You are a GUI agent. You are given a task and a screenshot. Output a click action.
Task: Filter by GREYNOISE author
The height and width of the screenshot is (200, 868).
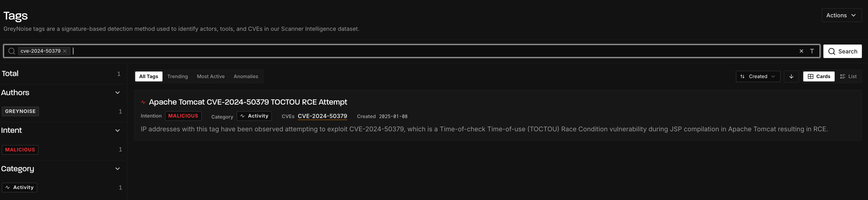pos(20,111)
